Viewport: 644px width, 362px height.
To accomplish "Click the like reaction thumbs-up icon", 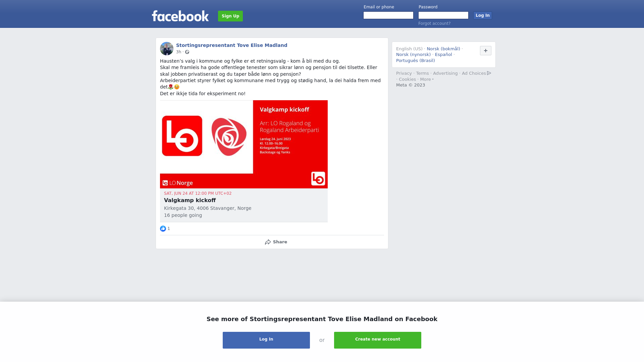I will pos(163,229).
